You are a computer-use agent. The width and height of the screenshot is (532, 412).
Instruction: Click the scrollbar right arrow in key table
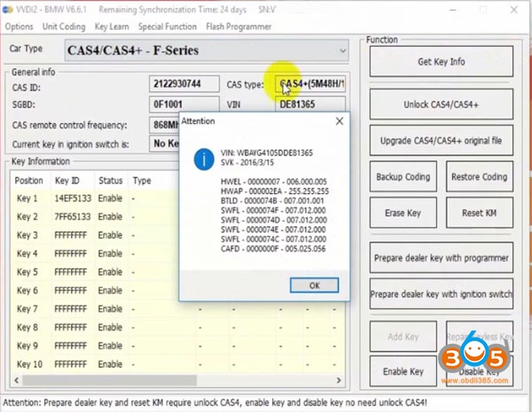click(339, 380)
